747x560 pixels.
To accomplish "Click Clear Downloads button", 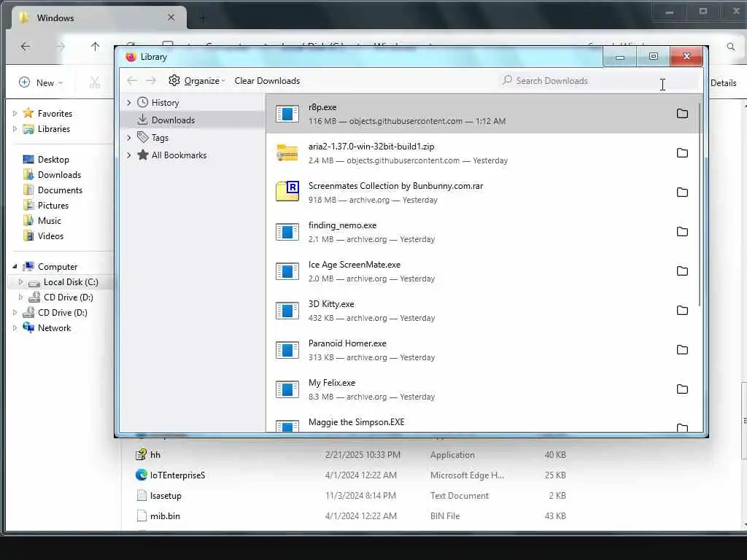I will click(x=267, y=80).
